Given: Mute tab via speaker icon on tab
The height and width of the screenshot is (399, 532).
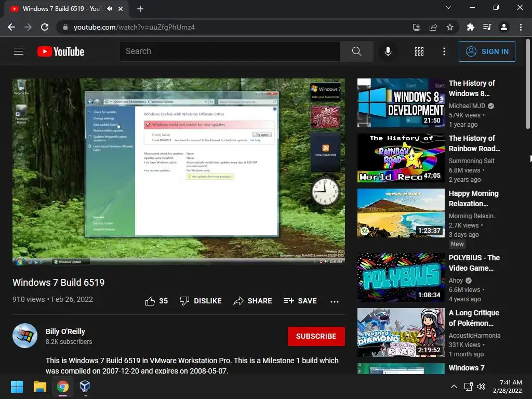Looking at the screenshot, I should [x=109, y=9].
